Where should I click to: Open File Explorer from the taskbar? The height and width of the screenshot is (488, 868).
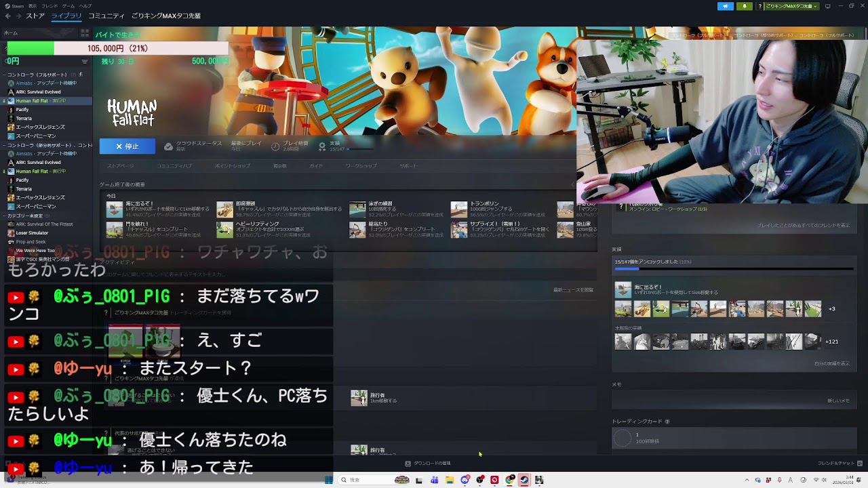coord(450,480)
